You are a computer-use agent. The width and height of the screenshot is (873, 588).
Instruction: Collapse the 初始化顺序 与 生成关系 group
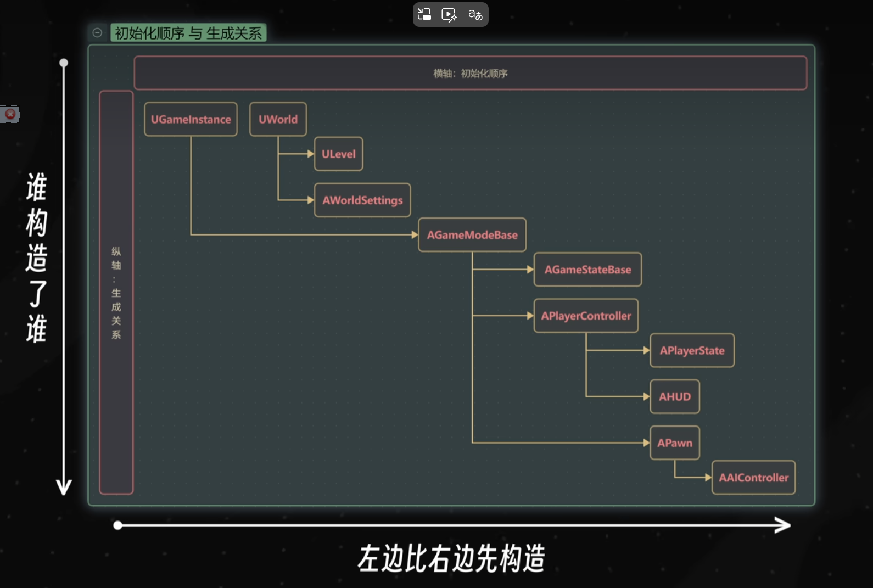click(97, 33)
